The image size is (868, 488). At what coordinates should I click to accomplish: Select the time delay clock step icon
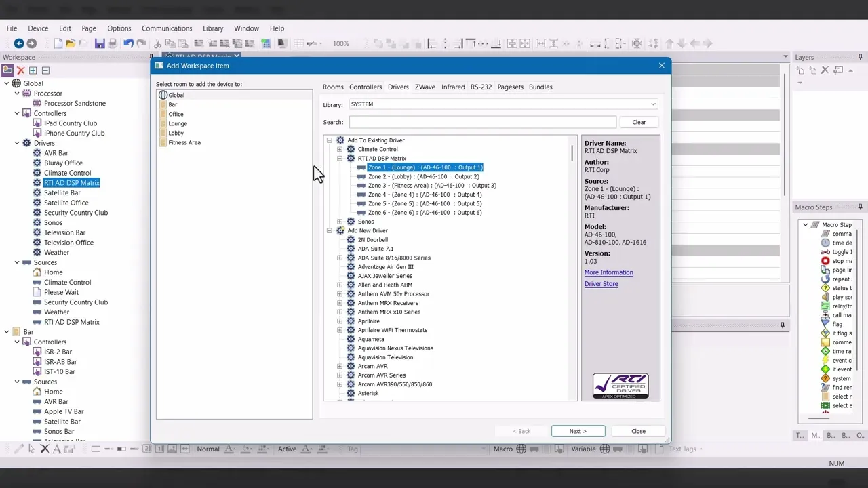(x=825, y=243)
